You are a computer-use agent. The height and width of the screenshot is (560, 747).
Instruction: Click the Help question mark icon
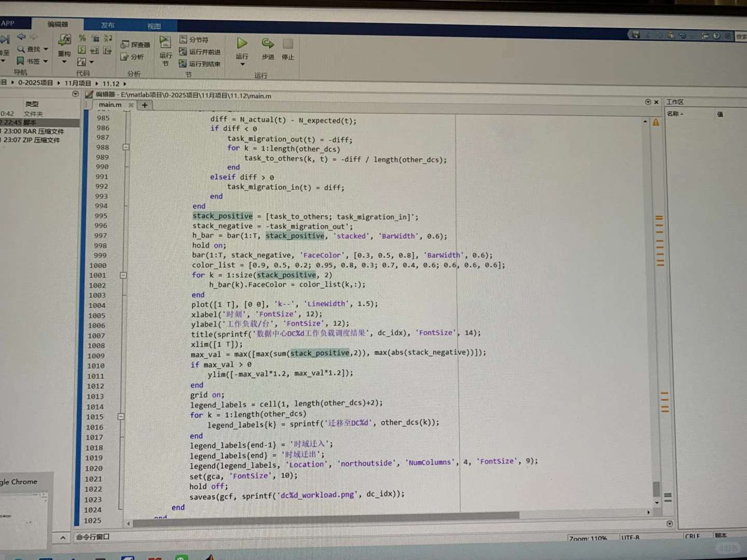point(716,36)
